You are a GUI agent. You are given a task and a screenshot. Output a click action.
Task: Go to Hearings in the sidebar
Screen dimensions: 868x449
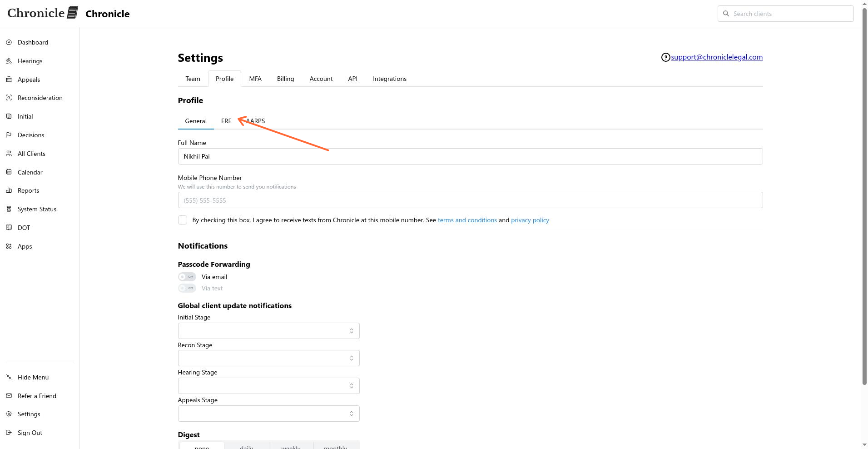30,61
